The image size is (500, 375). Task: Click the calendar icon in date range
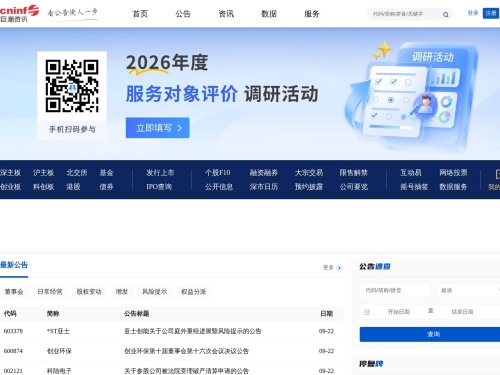[367, 312]
